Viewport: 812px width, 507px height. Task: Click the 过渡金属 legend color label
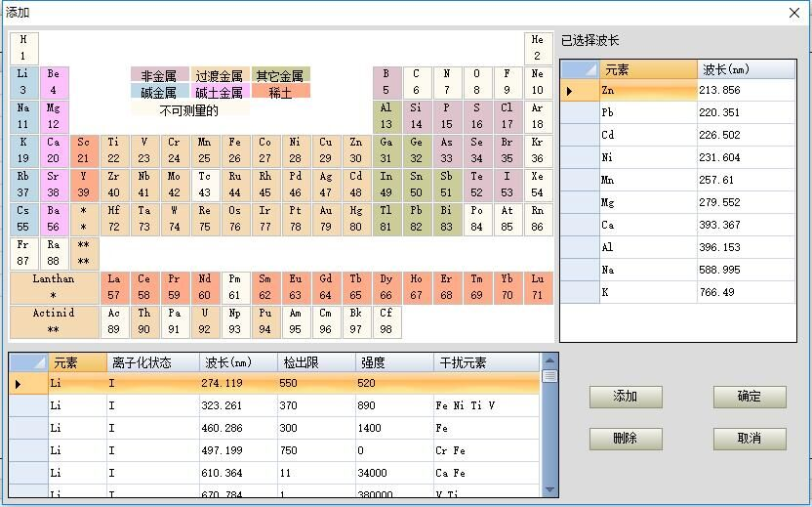(x=220, y=76)
